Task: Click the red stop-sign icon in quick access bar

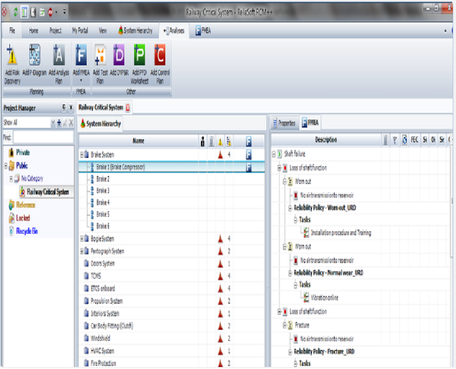Action: click(50, 12)
